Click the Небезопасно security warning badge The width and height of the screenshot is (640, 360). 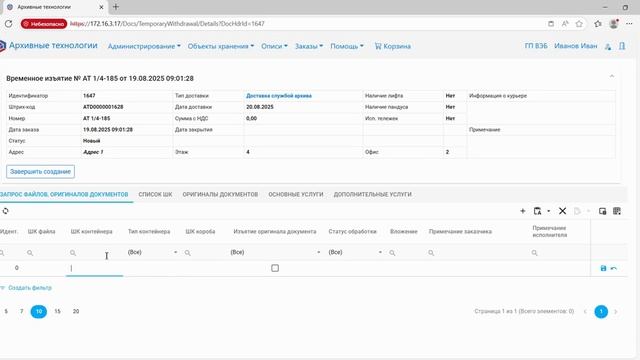click(x=44, y=24)
